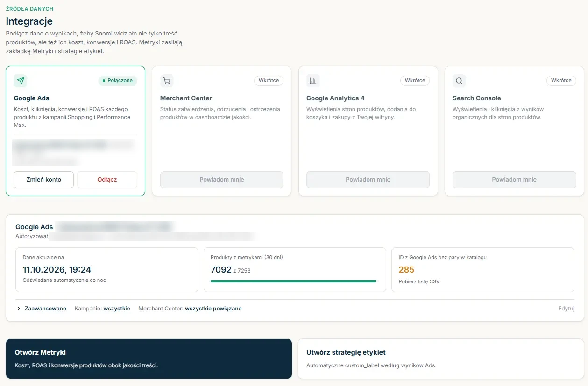Click the 7092 products metric value
Image resolution: width=588 pixels, height=386 pixels.
click(221, 270)
